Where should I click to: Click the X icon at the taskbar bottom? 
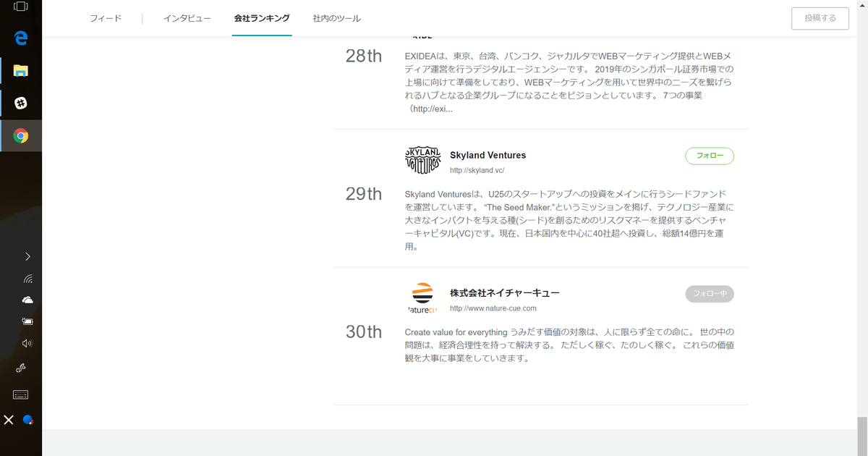pos(9,420)
